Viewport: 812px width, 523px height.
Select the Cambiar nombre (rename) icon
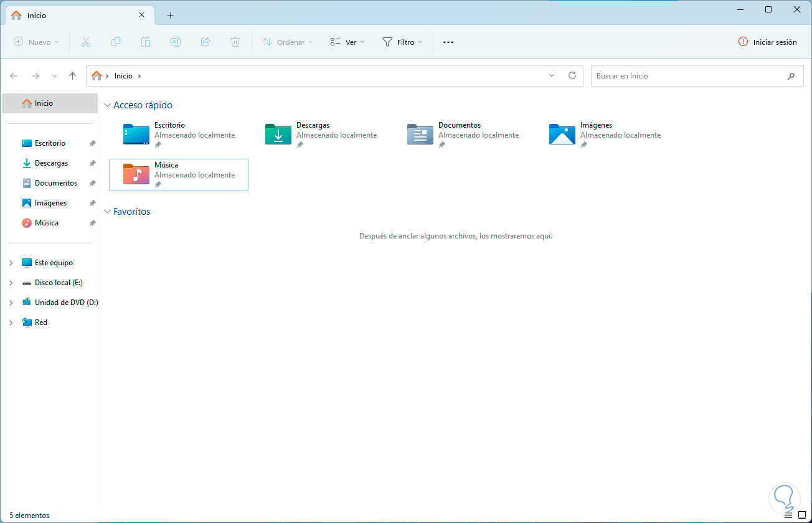pyautogui.click(x=176, y=42)
